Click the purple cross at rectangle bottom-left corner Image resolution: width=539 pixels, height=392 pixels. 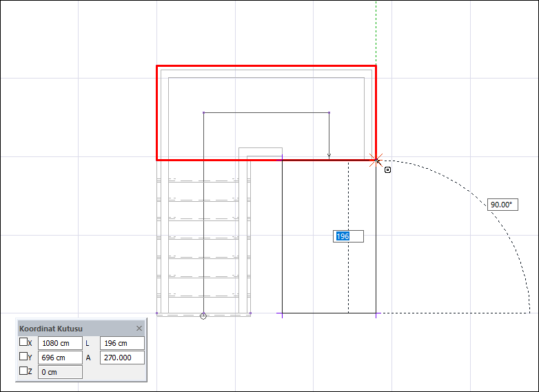282,313
